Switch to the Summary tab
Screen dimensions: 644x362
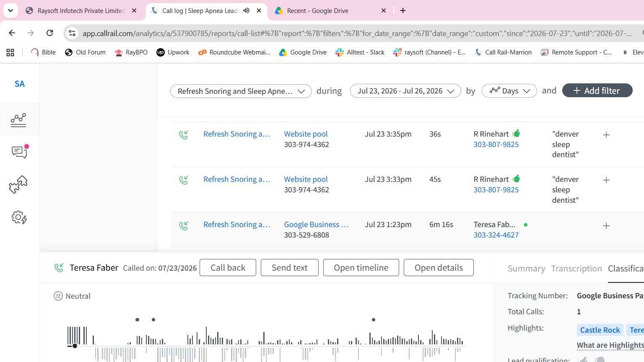point(526,269)
